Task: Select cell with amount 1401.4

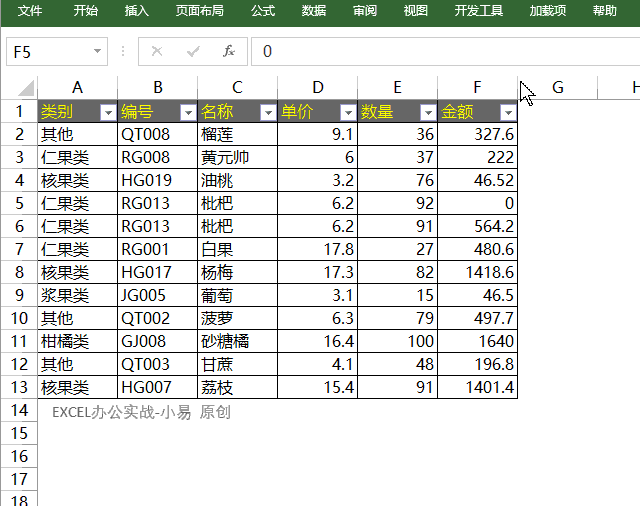Action: tap(478, 387)
